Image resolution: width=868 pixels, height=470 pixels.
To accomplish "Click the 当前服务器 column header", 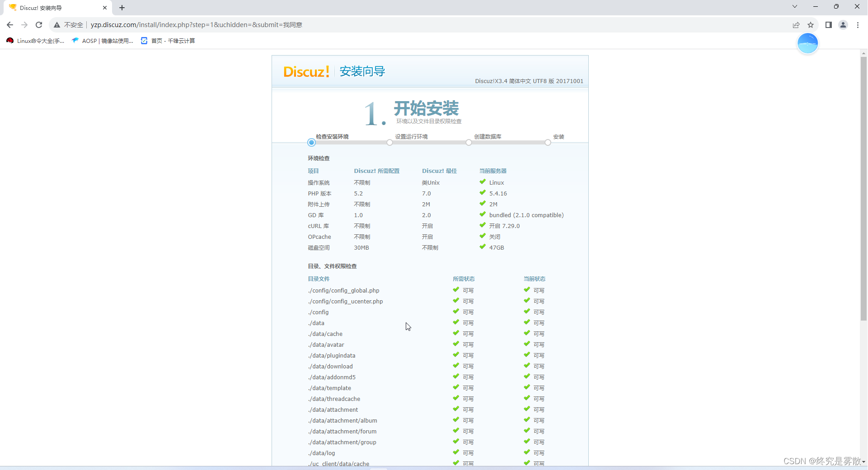I will (493, 171).
